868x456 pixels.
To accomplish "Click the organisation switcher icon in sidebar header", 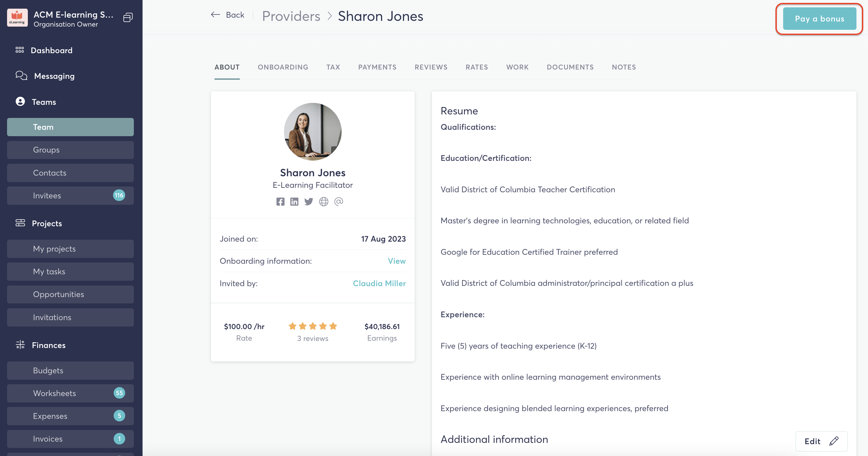I will [x=128, y=18].
